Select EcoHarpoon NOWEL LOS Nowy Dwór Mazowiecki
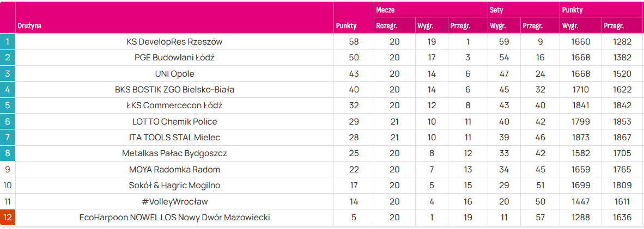Image resolution: width=644 pixels, height=229 pixels. [174, 218]
